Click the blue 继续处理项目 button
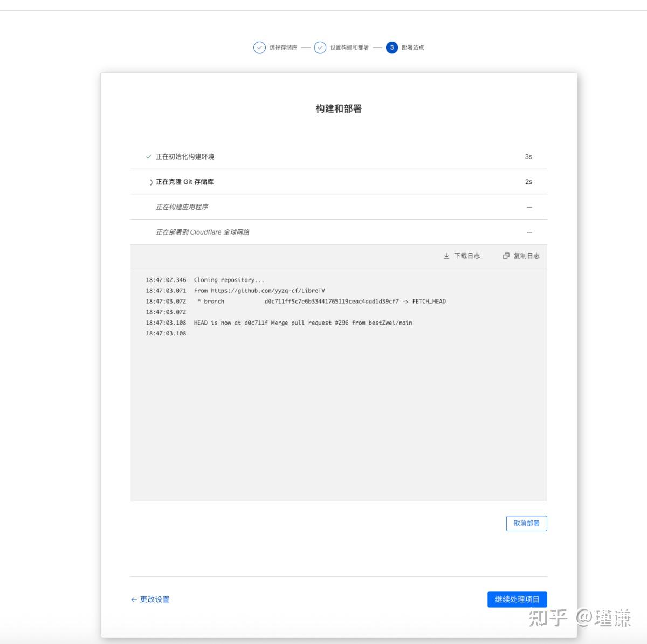Image resolution: width=647 pixels, height=644 pixels. click(517, 599)
